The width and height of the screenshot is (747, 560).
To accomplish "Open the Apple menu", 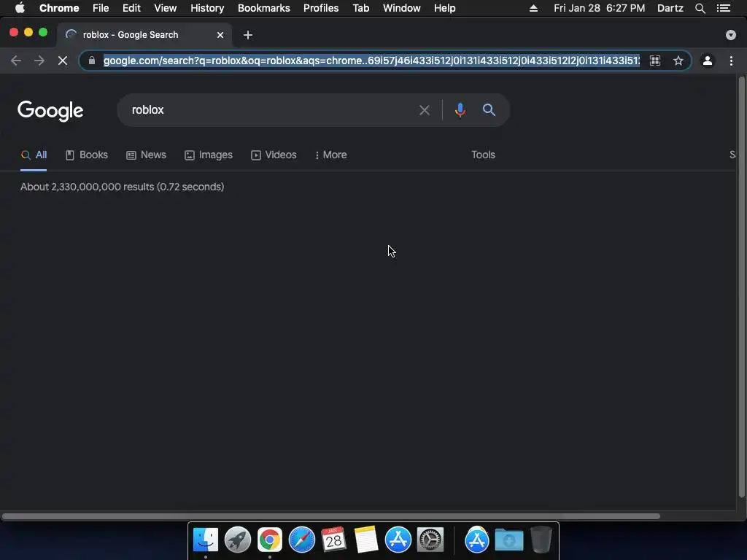I will tap(20, 8).
